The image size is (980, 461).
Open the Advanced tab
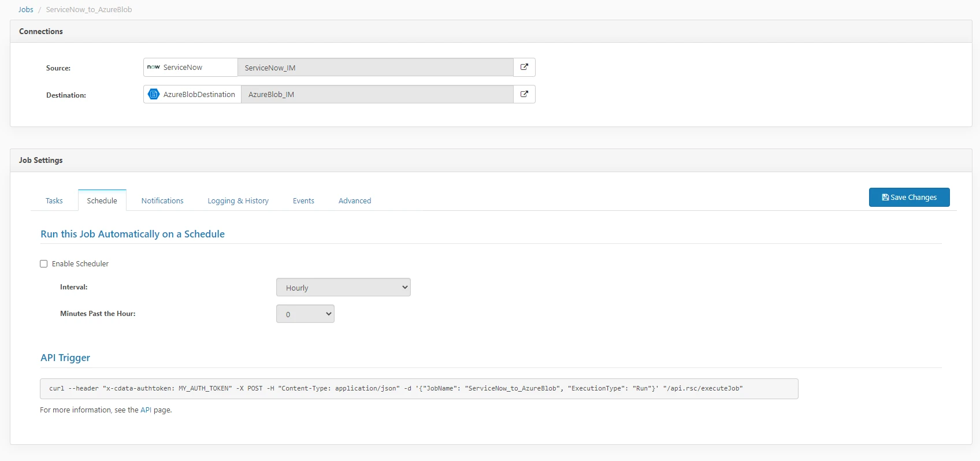(355, 200)
